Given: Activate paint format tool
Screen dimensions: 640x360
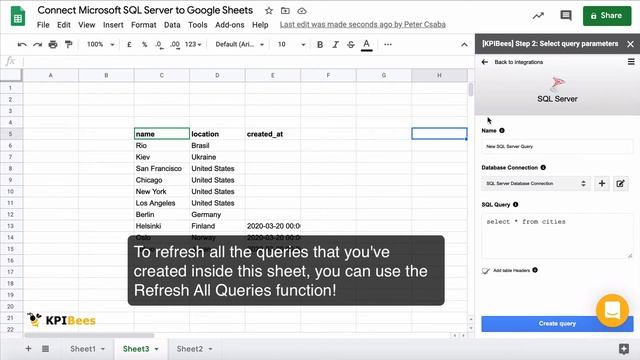Looking at the screenshot, I should click(x=68, y=44).
